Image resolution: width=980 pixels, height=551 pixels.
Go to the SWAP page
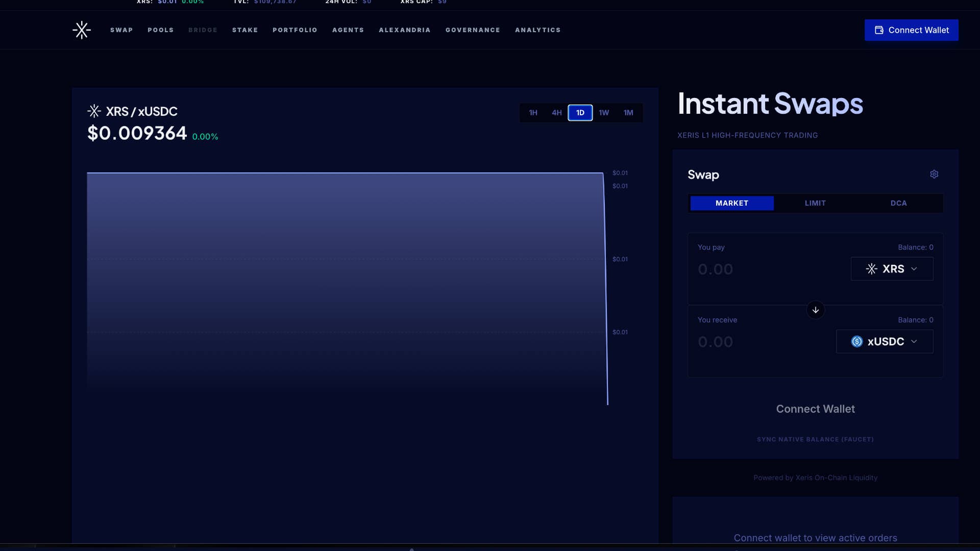121,30
